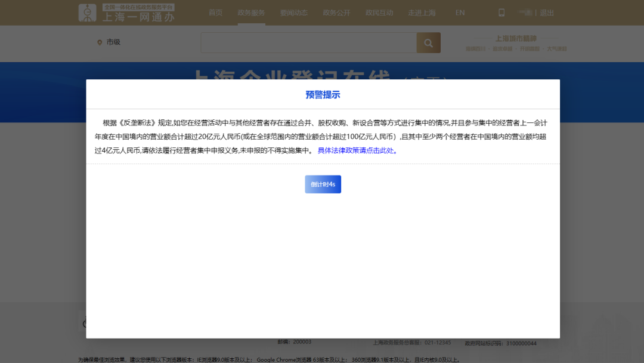Dismiss the 预警提示 warning dialog button

[323, 184]
